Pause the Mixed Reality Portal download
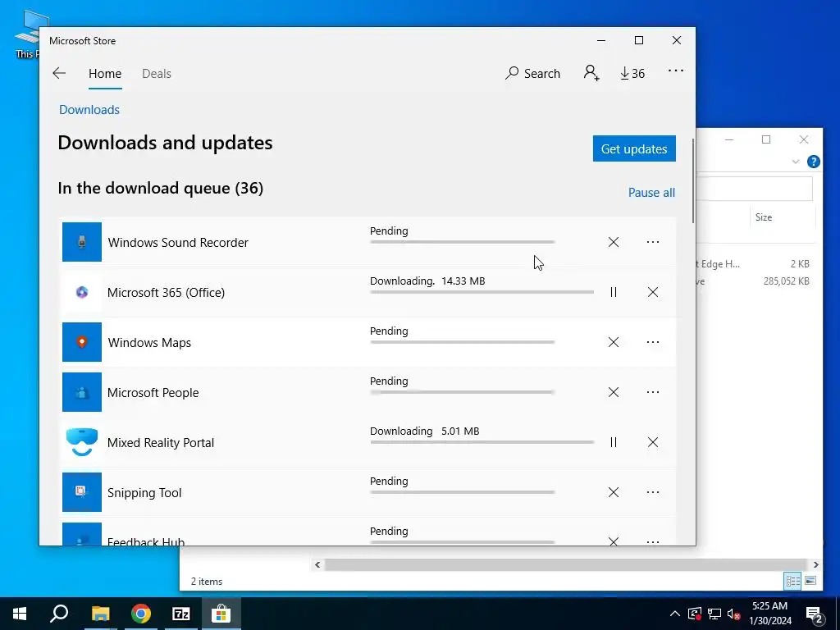This screenshot has height=630, width=840. coord(614,442)
